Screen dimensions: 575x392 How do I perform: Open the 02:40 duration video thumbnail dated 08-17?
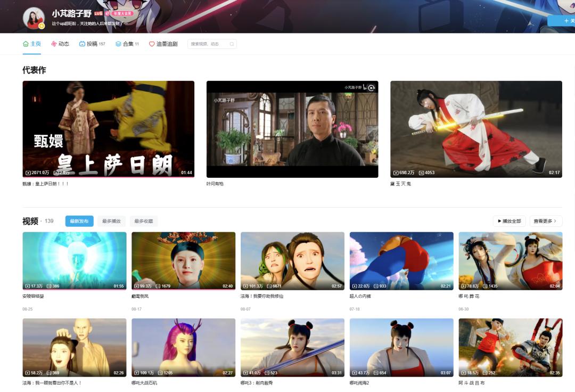pyautogui.click(x=183, y=261)
